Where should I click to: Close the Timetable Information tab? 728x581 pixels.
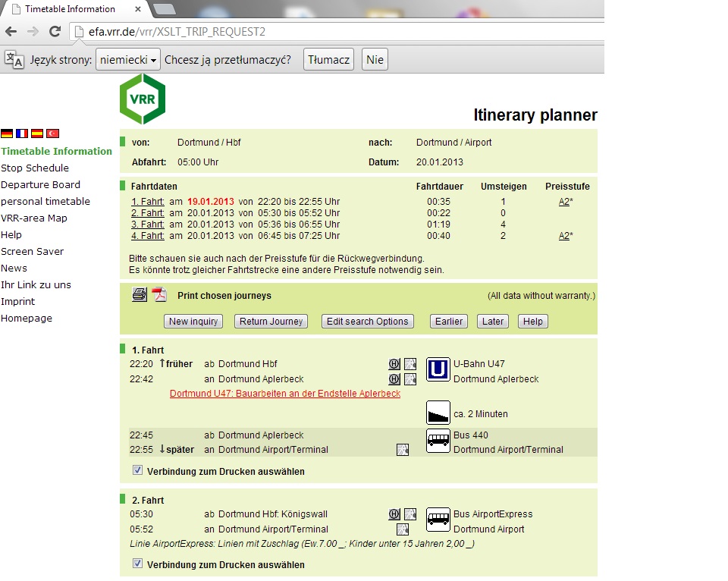point(138,9)
